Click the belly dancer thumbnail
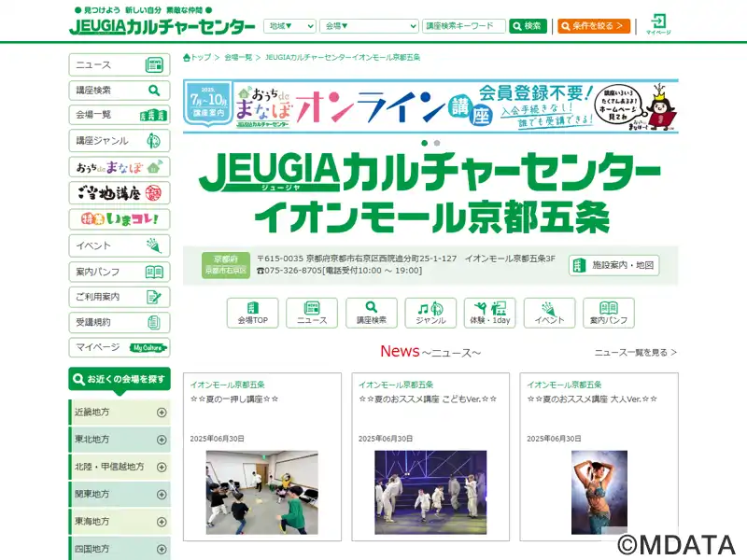This screenshot has height=560, width=747. tap(599, 493)
